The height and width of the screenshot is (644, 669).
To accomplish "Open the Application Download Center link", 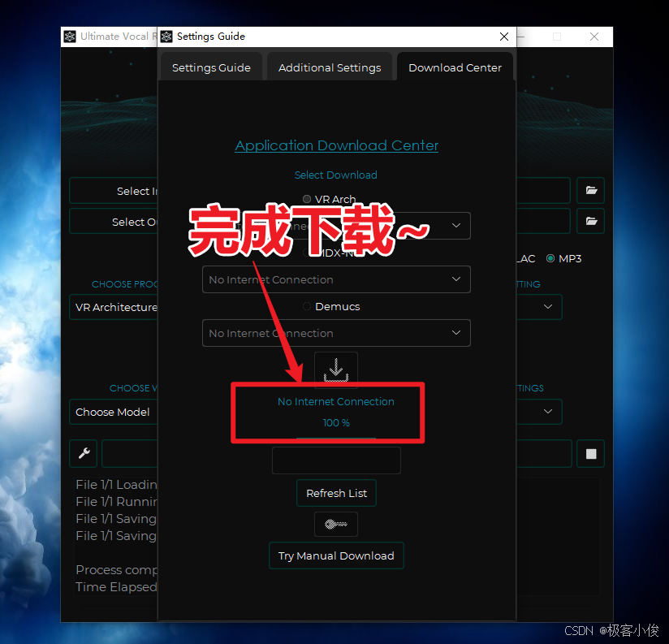I will click(x=336, y=145).
